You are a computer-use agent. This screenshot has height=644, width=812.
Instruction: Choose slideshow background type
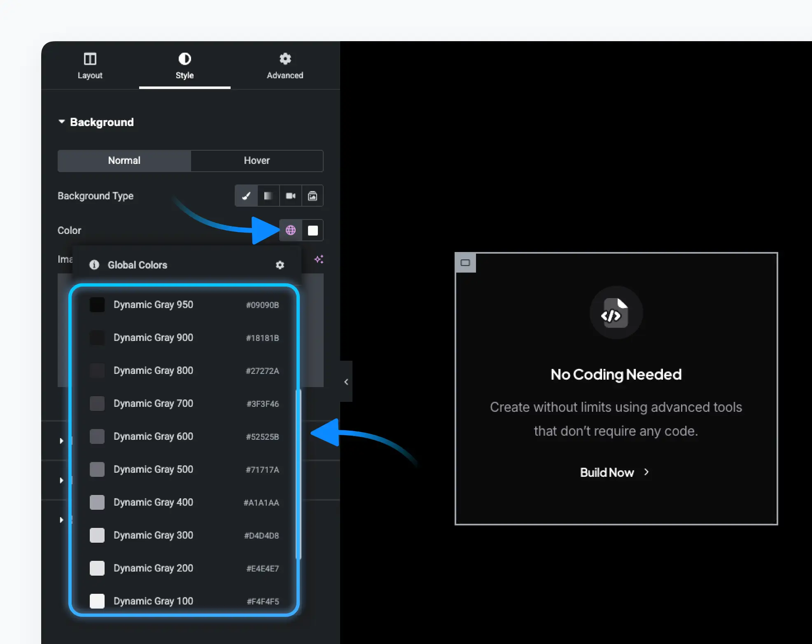coord(313,196)
